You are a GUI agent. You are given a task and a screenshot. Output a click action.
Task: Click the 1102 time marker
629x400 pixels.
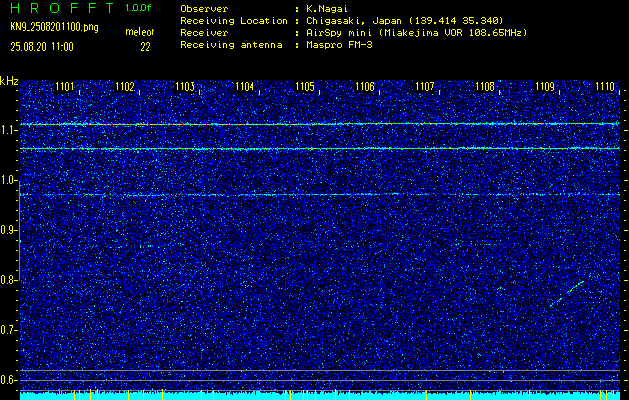124,86
